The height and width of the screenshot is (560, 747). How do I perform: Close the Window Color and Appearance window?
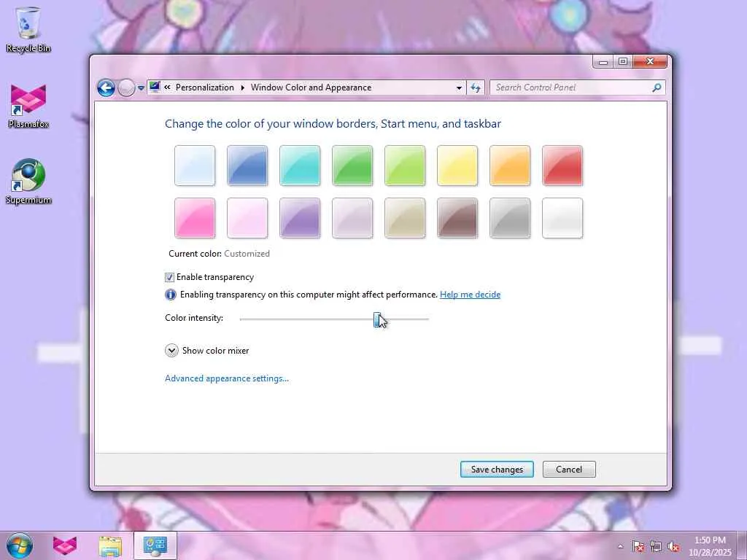(650, 61)
